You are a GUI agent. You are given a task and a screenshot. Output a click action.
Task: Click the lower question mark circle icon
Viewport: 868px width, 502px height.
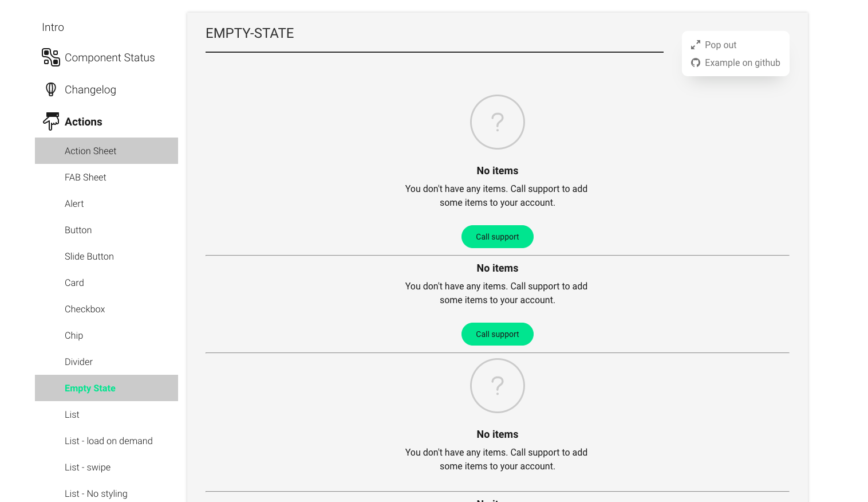(497, 386)
